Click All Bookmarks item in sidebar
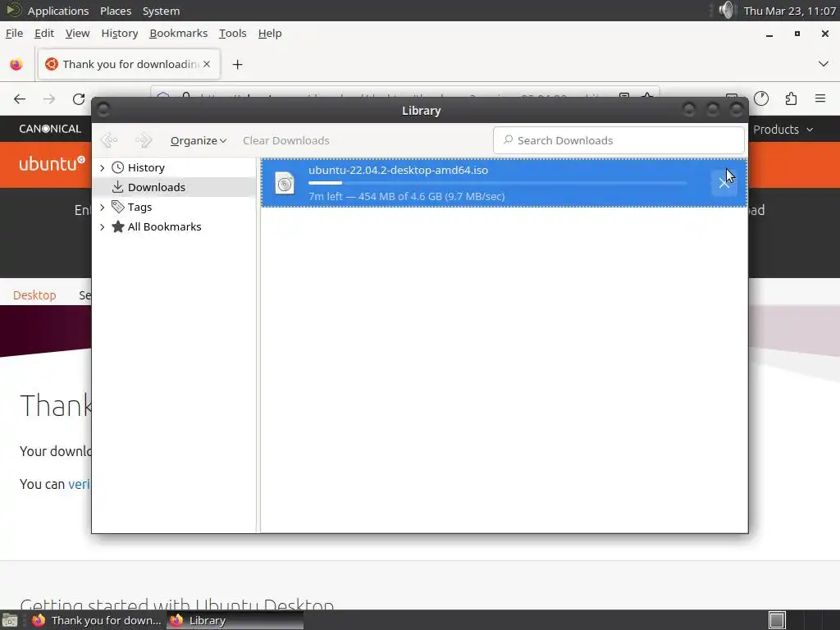This screenshot has width=840, height=630. [175, 226]
